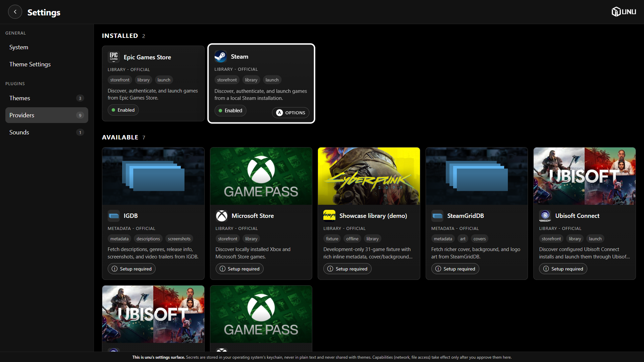Click Setup required on Ubisoft Connect
Viewport: 644px width, 362px height.
pos(563,269)
